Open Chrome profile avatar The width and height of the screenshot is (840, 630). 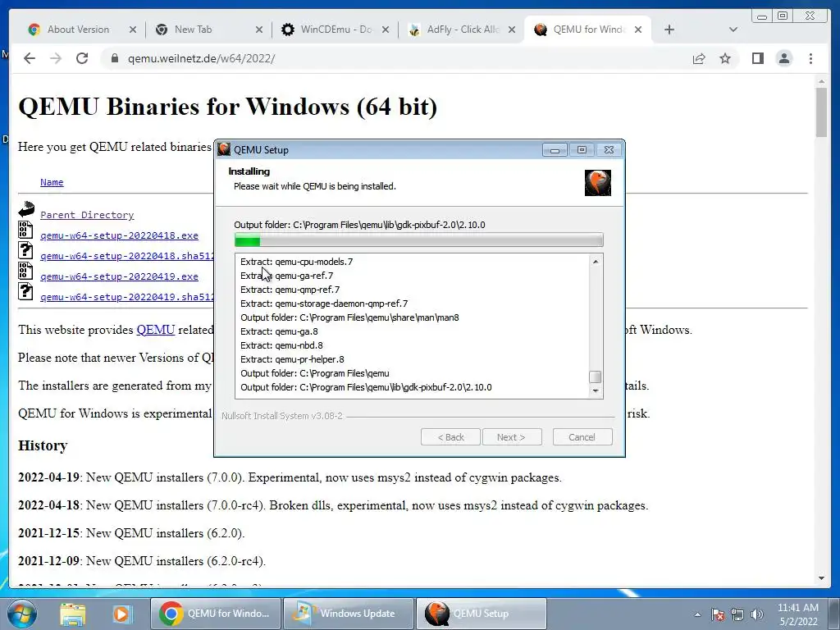pos(784,58)
